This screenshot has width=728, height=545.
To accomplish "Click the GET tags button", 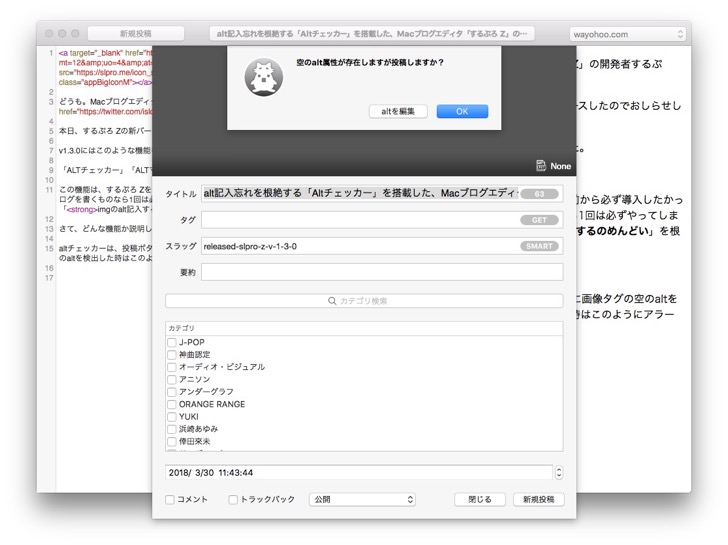I will pos(539,220).
